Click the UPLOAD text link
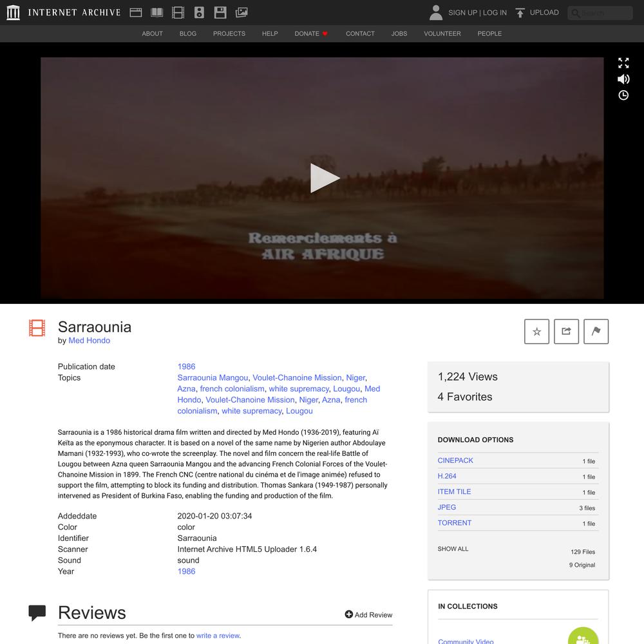This screenshot has width=644, height=644. (544, 12)
